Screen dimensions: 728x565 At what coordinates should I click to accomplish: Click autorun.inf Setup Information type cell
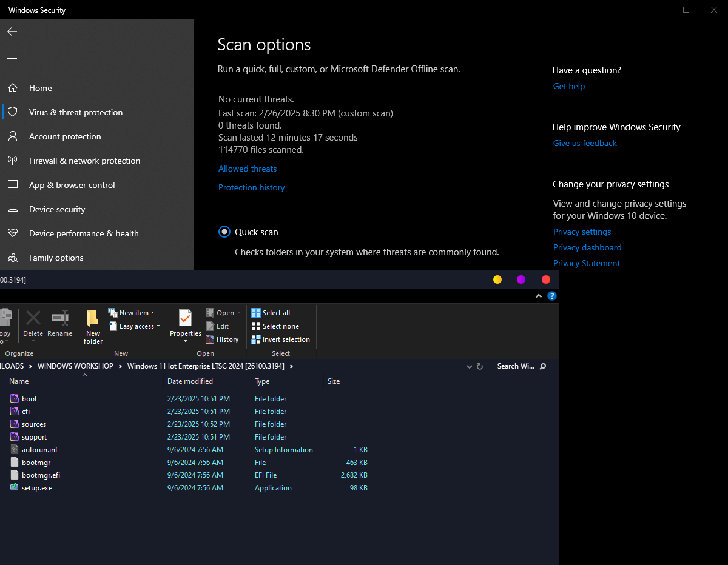284,450
